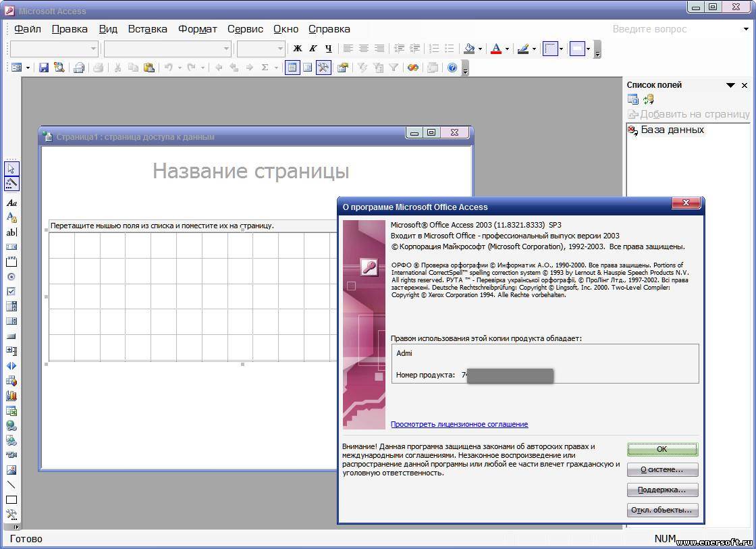Apply the fill color bucket swatch
The image size is (756, 549).
[470, 49]
